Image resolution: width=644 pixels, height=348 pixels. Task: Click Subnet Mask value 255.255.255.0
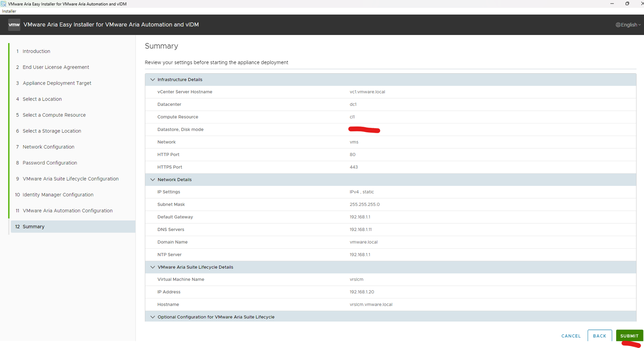point(365,204)
